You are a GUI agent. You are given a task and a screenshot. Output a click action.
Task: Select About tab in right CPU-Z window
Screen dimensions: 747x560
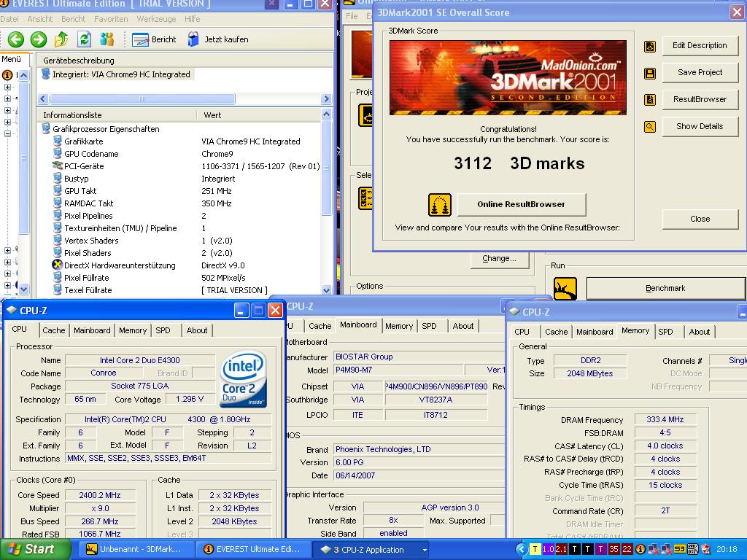click(x=700, y=332)
